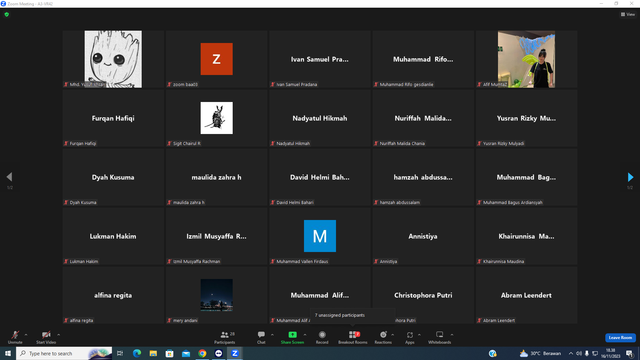Expand reactions options arrow
Image resolution: width=640 pixels, height=360 pixels.
[x=393, y=335]
